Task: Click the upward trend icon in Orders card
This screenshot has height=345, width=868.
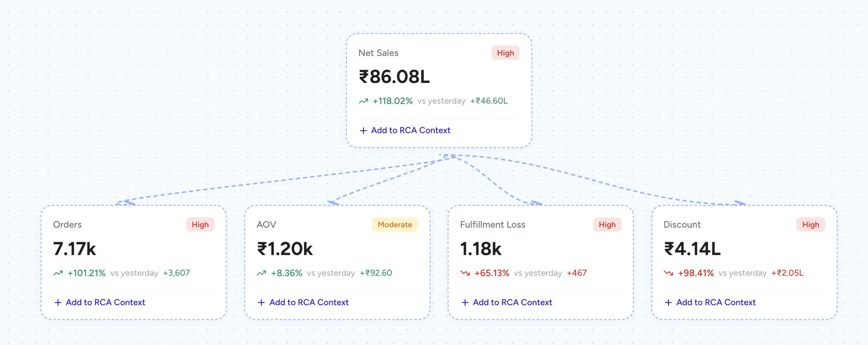Action: 58,273
